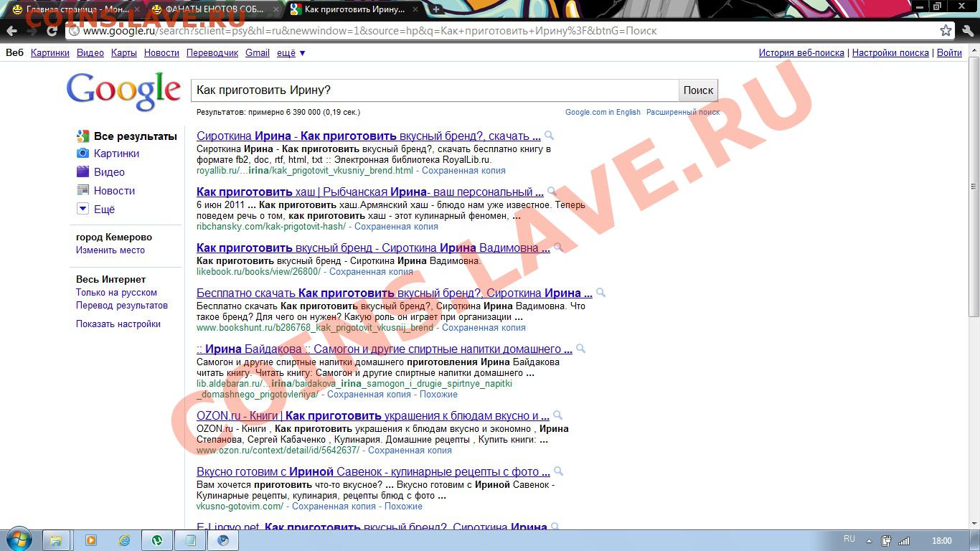The height and width of the screenshot is (551, 980).
Task: Open 'Расширенный поиск' advanced search
Action: coord(683,112)
